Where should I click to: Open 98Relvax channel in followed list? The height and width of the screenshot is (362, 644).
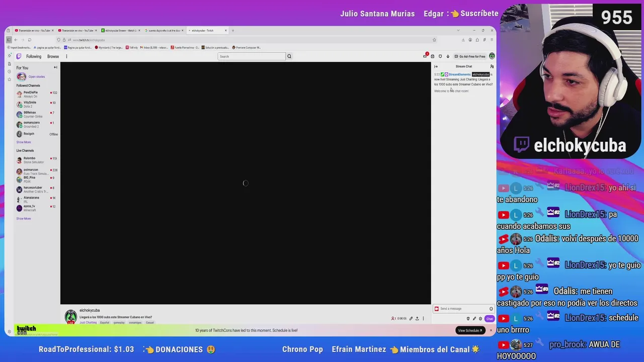(x=37, y=114)
